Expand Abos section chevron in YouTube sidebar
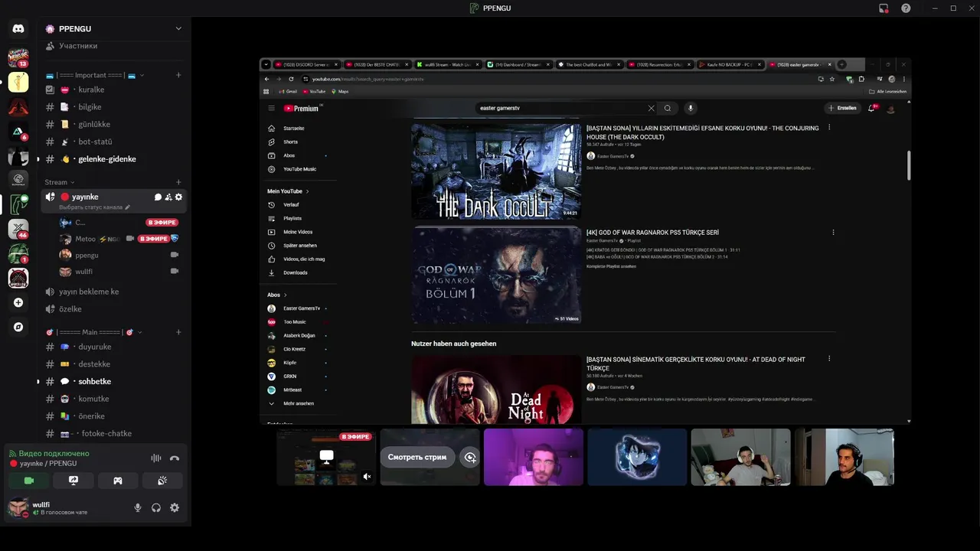The width and height of the screenshot is (980, 551). point(285,295)
